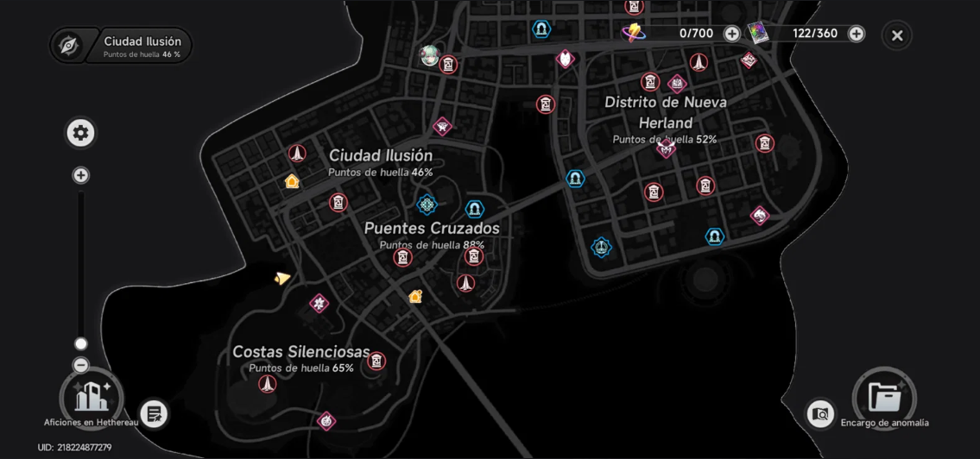Select the orange house marker below Puentes Cruzados
The image size is (980, 459).
coord(415,296)
